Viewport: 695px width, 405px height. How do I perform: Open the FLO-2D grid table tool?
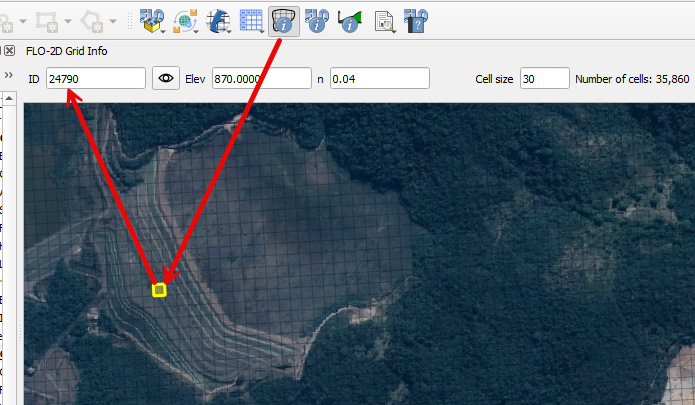251,19
